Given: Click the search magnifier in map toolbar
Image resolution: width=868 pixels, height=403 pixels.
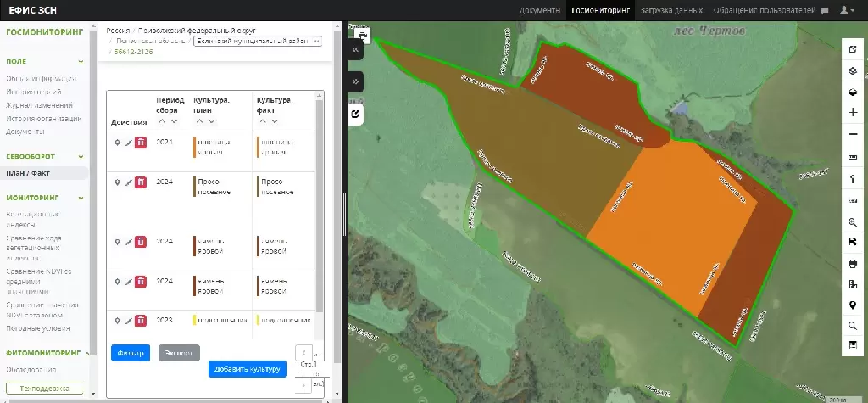Looking at the screenshot, I should click(853, 325).
